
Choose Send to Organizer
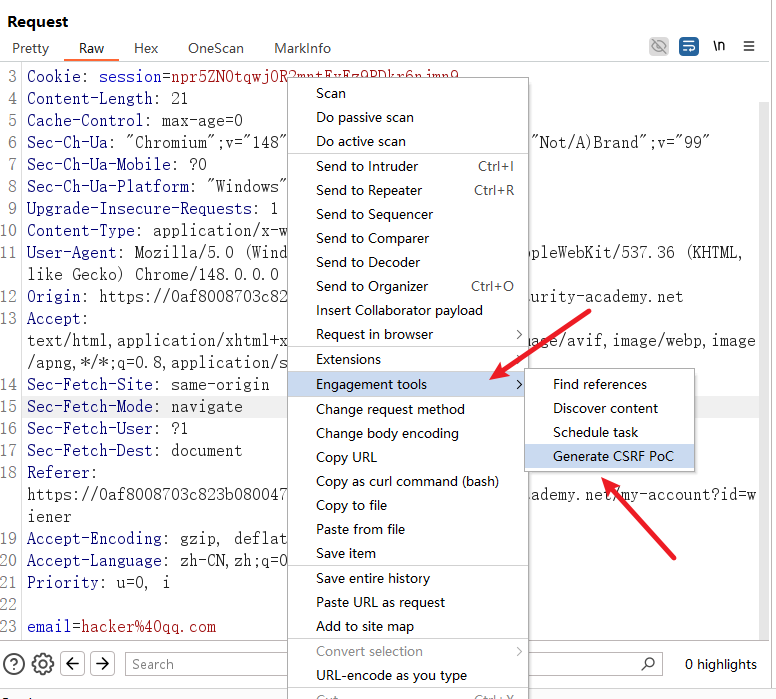[408, 286]
